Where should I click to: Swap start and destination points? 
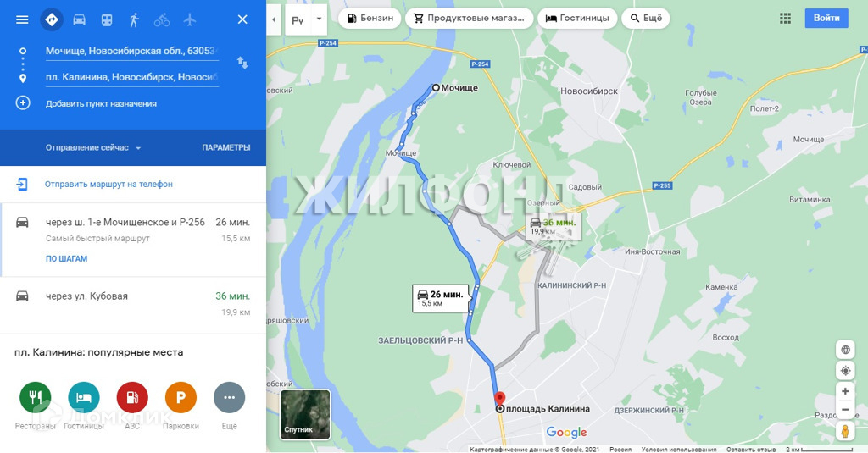click(x=242, y=63)
